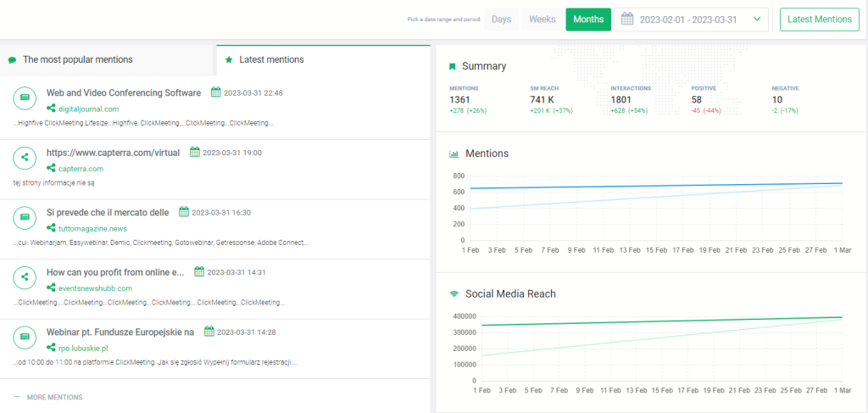Switch period to Days
Screen dimensions: 868x413
coord(501,20)
